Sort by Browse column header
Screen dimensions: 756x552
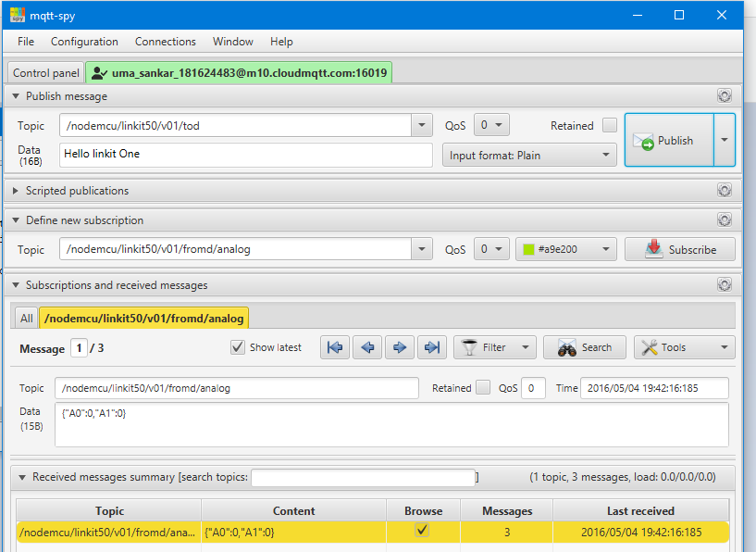(423, 510)
